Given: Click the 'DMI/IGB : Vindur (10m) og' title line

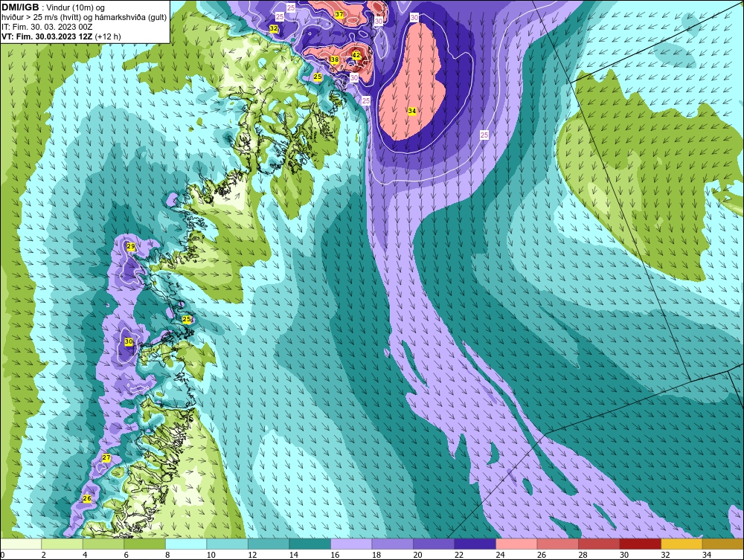Looking at the screenshot, I should point(53,7).
